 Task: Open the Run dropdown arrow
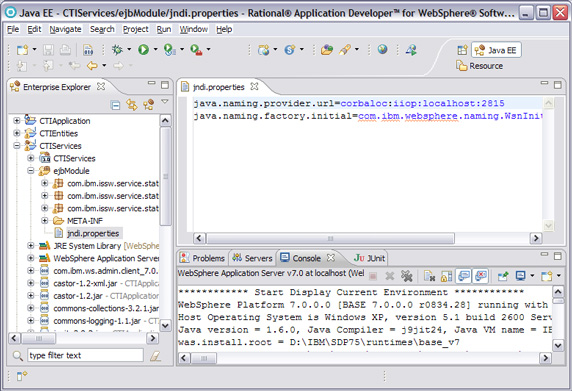(155, 49)
